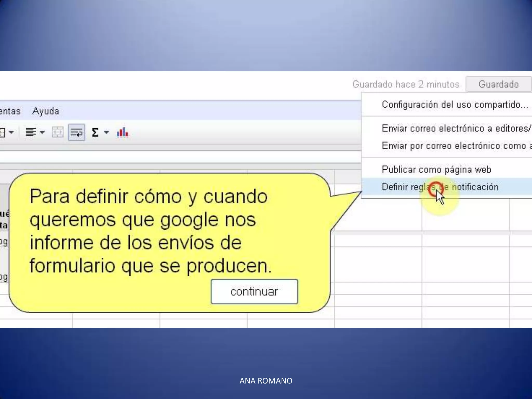This screenshot has width=532, height=399.
Task: Select Enviar por correo electrónico como
Action: coord(456,146)
